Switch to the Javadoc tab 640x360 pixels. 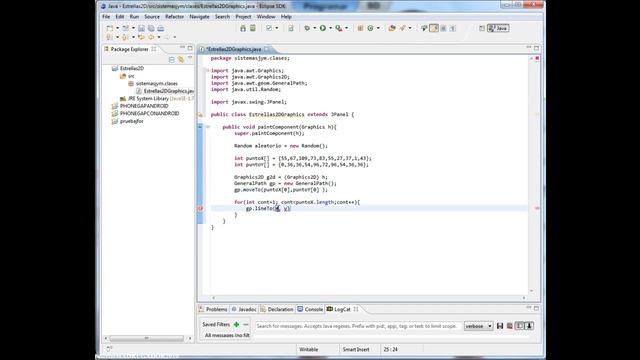pyautogui.click(x=244, y=309)
